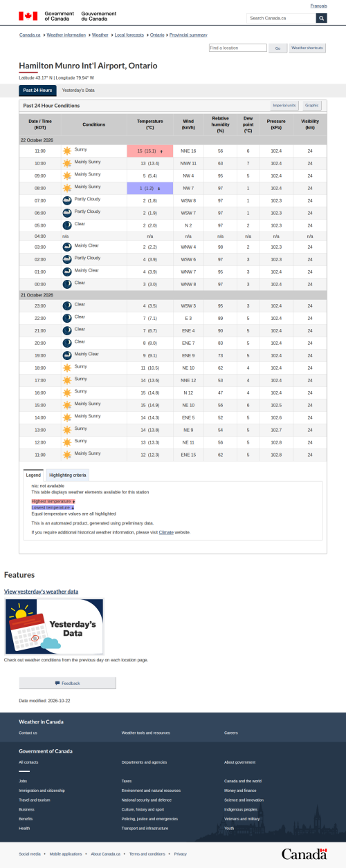346x868 pixels.
Task: Click the mainly sunny icon in the 09:00 row
Action: 67,176
